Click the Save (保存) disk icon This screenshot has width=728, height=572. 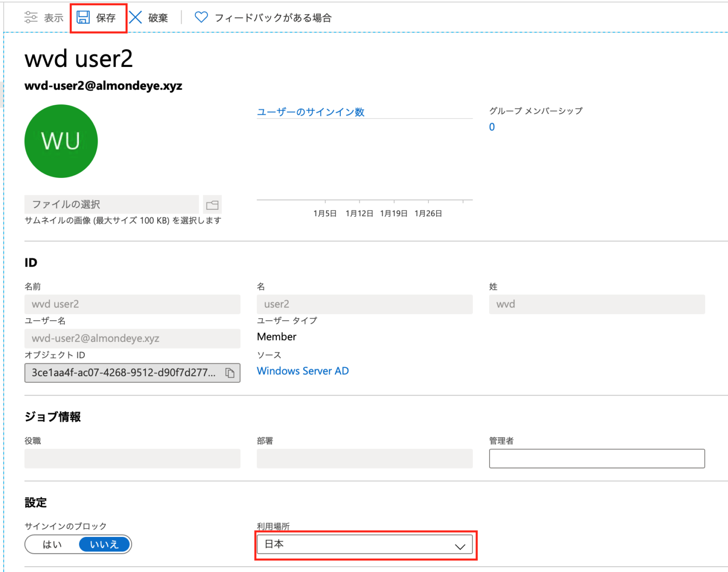coord(83,17)
